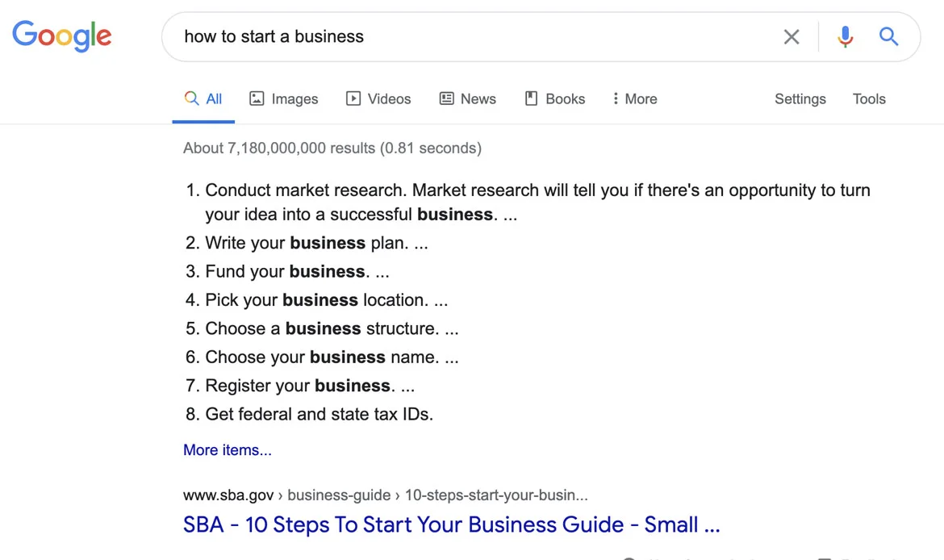Screen dimensions: 944x560
Task: Open the SBA 10 Steps result title
Action: click(451, 524)
